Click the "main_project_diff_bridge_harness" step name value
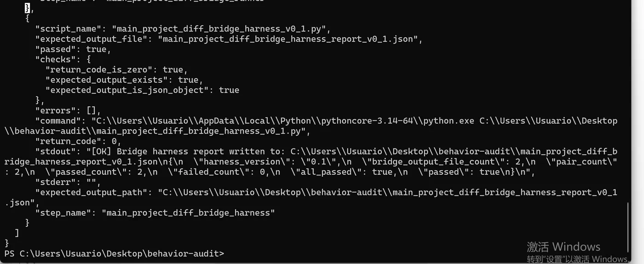 pyautogui.click(x=188, y=212)
